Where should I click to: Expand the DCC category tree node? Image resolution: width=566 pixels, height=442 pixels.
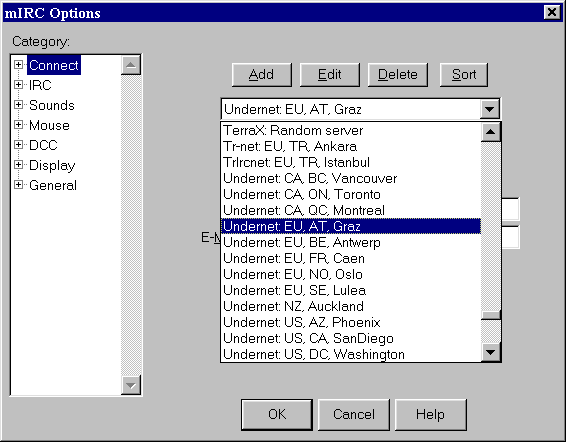click(18, 145)
